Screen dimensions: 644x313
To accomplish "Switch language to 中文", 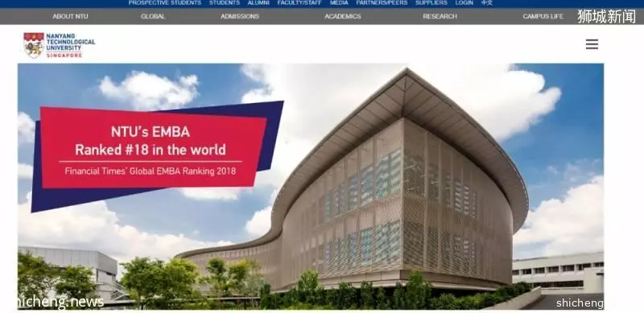I will click(487, 3).
